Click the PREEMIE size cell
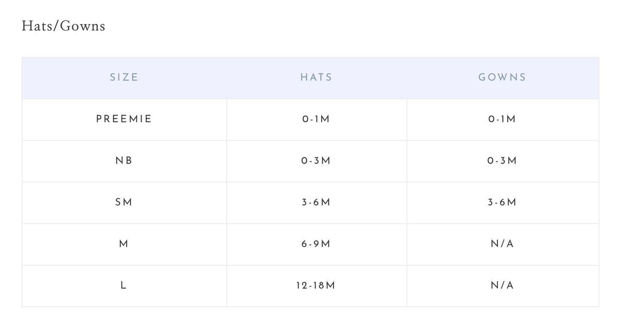644x320 pixels. pos(124,119)
